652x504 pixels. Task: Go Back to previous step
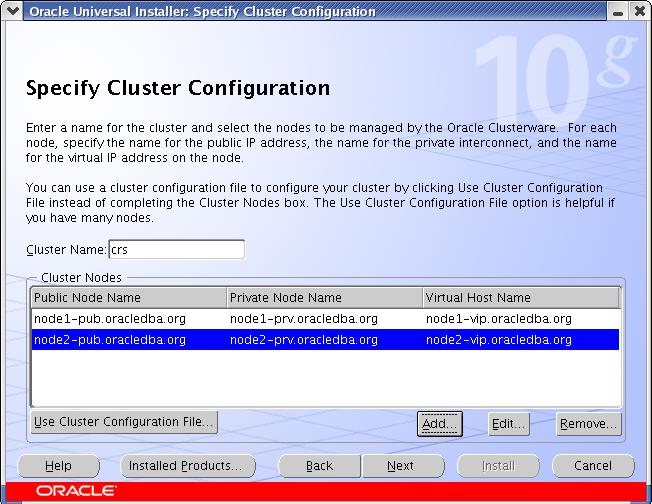(319, 466)
